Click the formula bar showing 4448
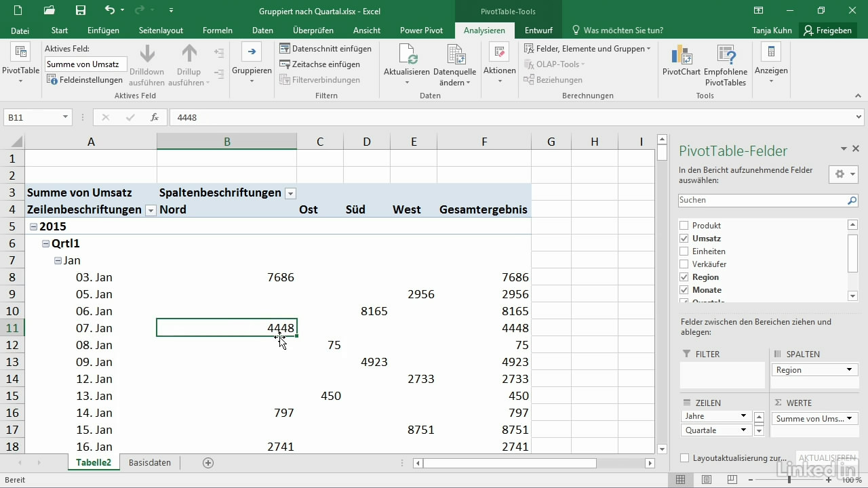The image size is (868, 488). [515, 117]
